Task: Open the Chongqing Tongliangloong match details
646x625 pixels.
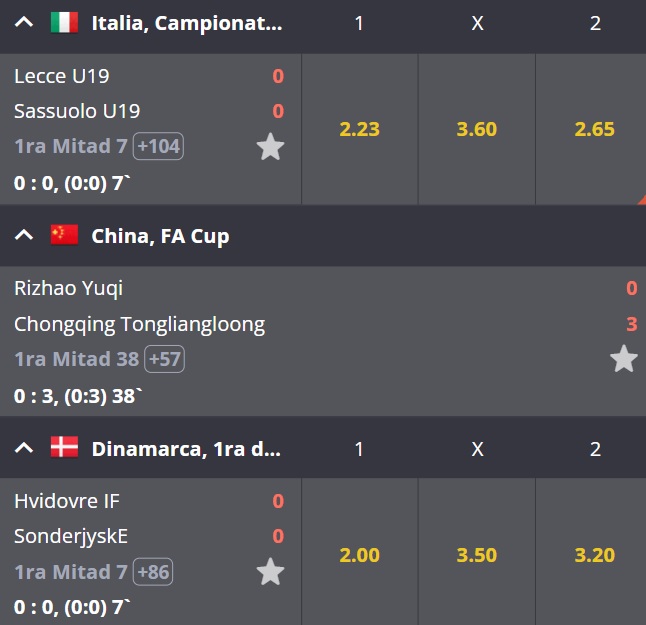Action: click(x=139, y=325)
